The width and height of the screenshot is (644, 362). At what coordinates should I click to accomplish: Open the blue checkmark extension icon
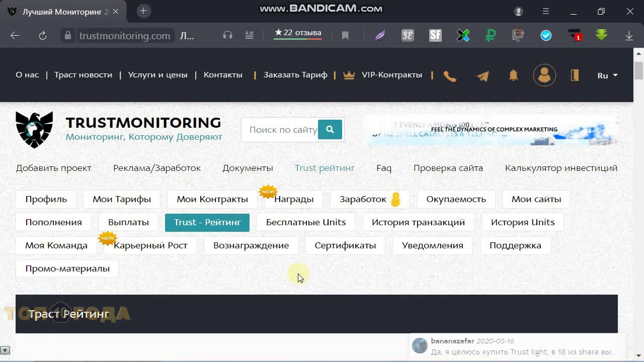pos(546,35)
